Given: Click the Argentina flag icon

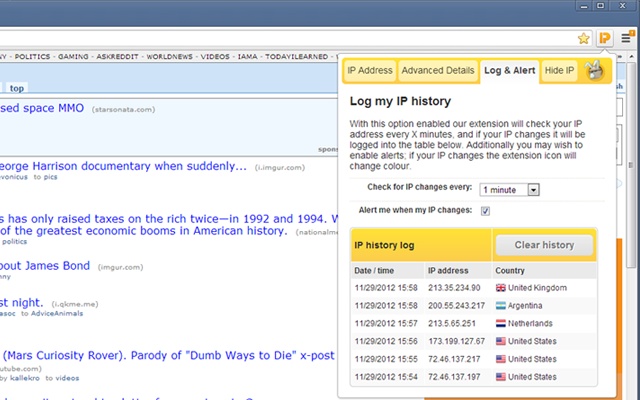Looking at the screenshot, I should 501,306.
